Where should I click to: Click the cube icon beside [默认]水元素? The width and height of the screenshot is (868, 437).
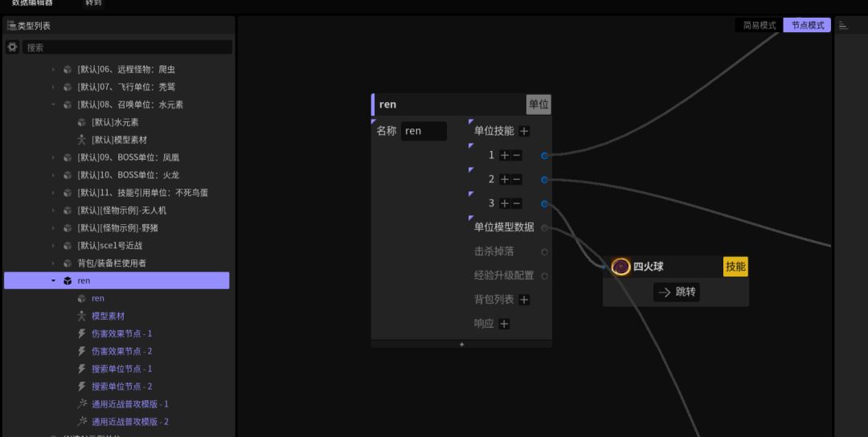[81, 122]
